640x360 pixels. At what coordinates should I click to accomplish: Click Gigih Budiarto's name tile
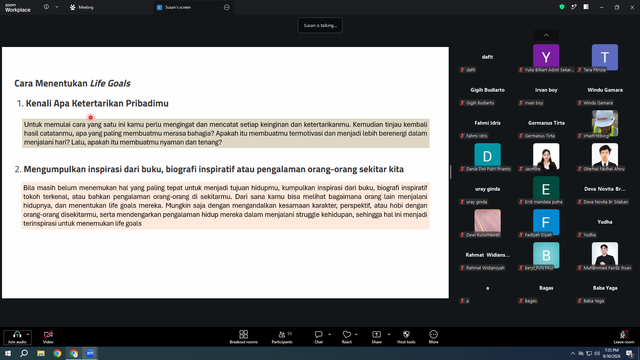(487, 90)
